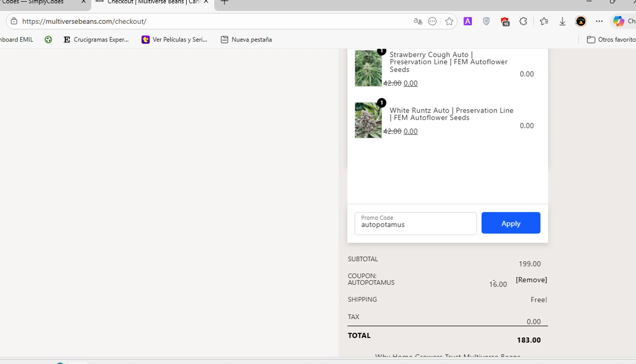Open the shield extension icon

tap(486, 21)
